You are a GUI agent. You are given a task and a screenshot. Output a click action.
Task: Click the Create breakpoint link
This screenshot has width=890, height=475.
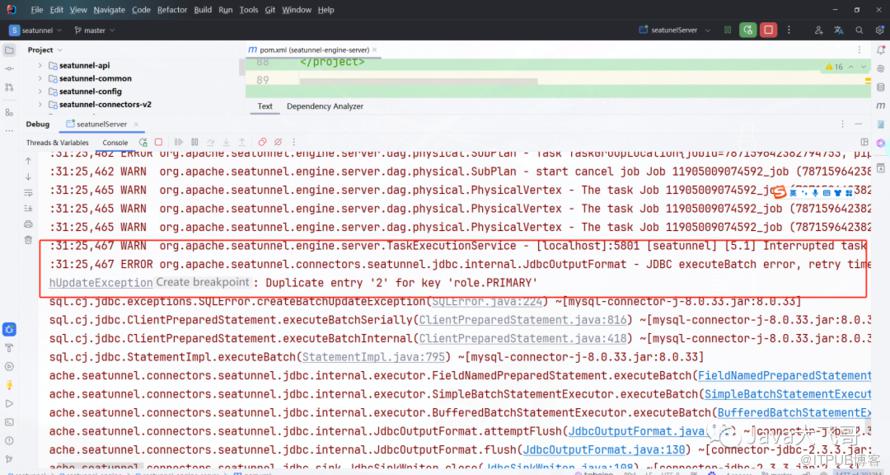coord(202,282)
